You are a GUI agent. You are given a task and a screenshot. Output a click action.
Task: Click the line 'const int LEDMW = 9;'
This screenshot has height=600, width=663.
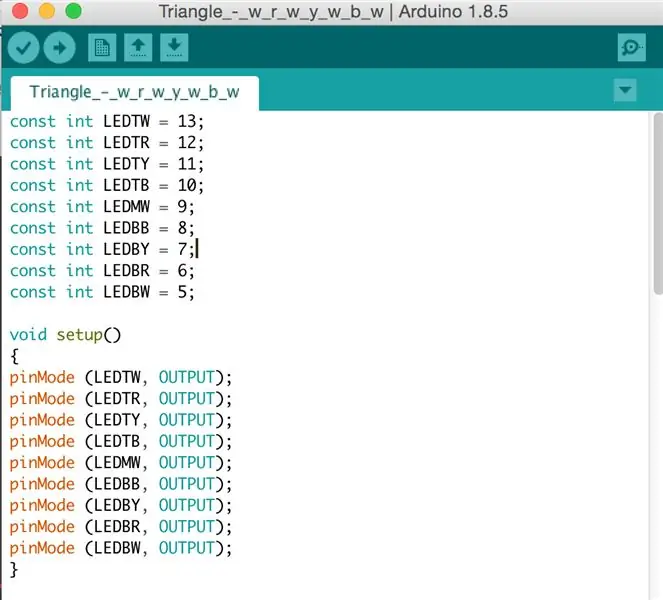(102, 207)
